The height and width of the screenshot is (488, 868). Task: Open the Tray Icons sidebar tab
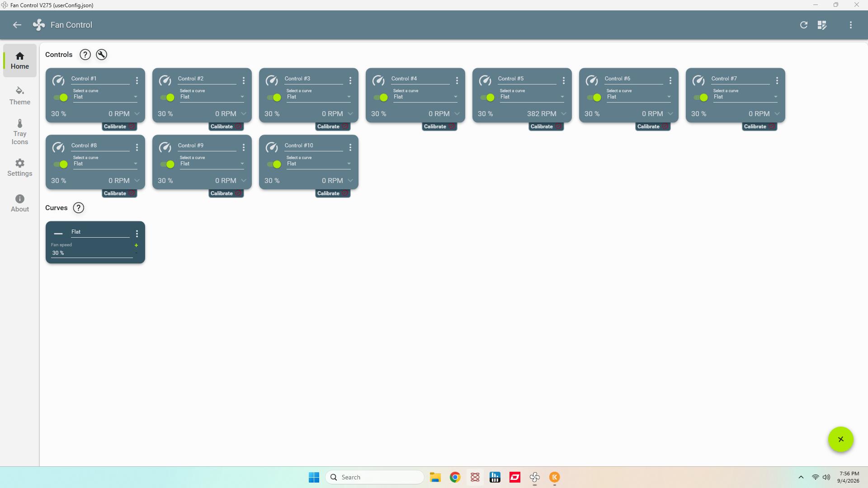20,132
